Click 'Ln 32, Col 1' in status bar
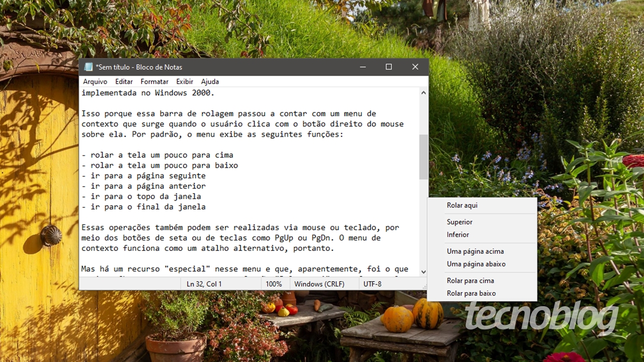This screenshot has width=644, height=362. (x=204, y=284)
